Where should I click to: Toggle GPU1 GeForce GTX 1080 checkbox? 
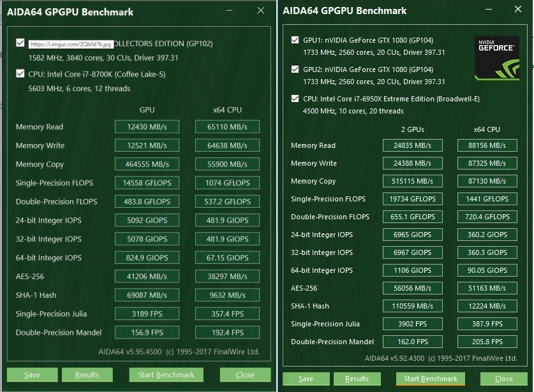click(x=295, y=40)
